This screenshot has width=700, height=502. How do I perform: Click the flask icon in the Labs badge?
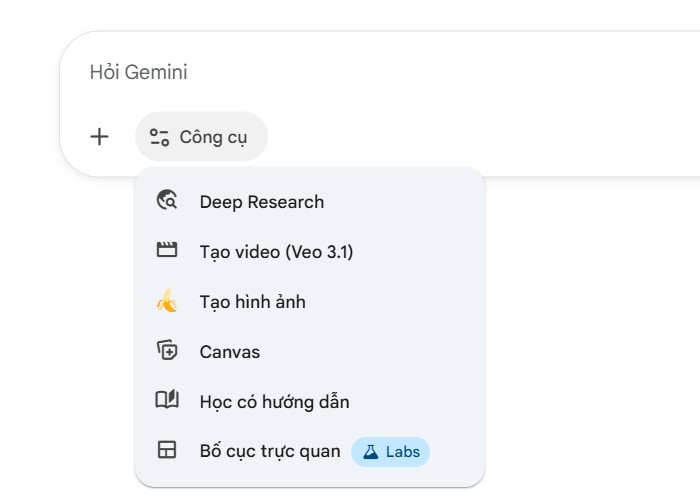click(371, 452)
